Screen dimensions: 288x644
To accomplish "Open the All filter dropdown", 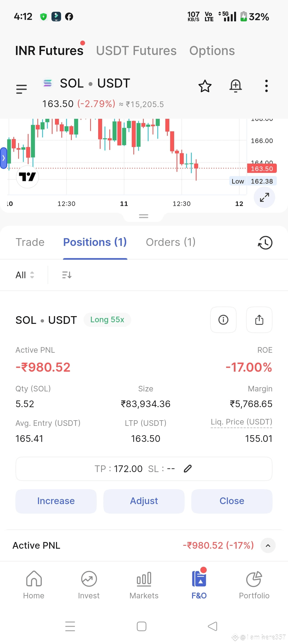I will tap(25, 275).
